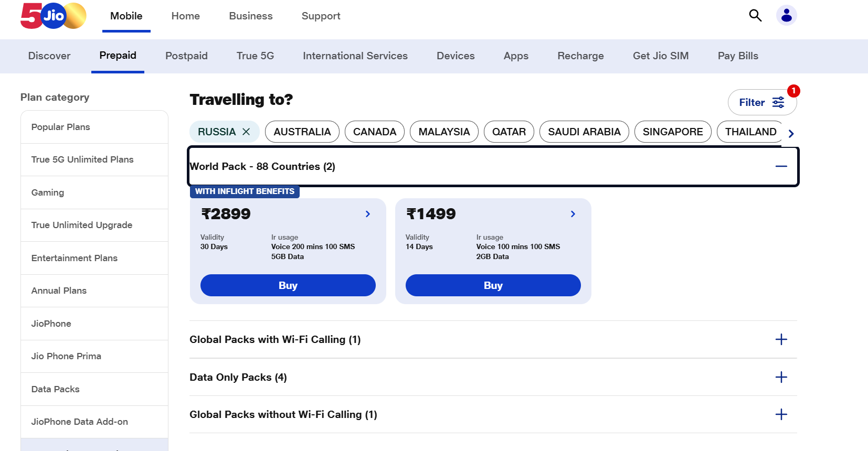
Task: Choose True 5G Unlimited Plans category
Action: coord(82,159)
